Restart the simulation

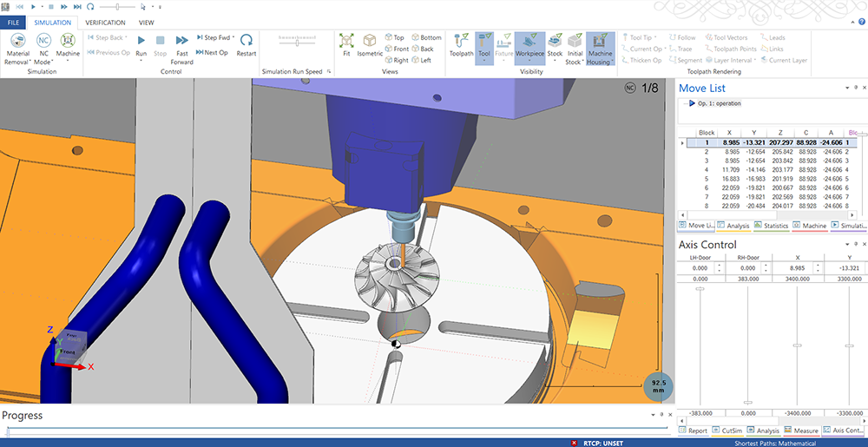[247, 45]
